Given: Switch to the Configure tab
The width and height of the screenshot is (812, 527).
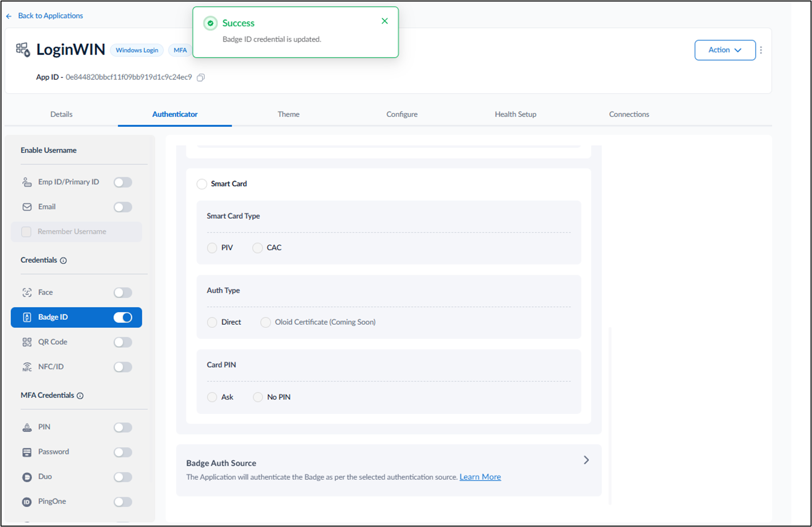Looking at the screenshot, I should pyautogui.click(x=402, y=115).
